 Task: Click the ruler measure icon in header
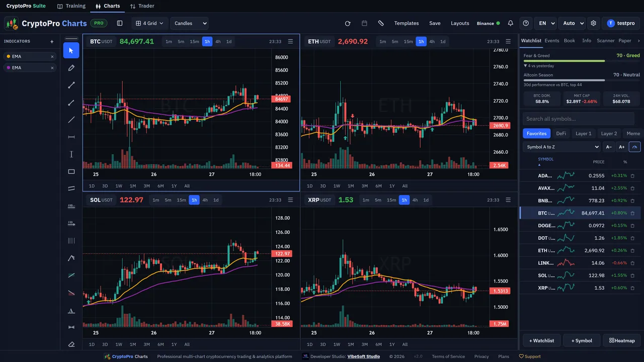click(x=381, y=23)
